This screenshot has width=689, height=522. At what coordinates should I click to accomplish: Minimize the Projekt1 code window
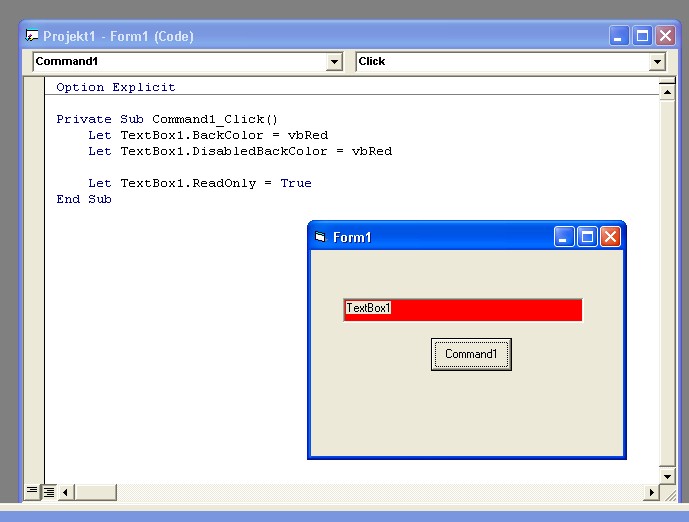point(620,36)
